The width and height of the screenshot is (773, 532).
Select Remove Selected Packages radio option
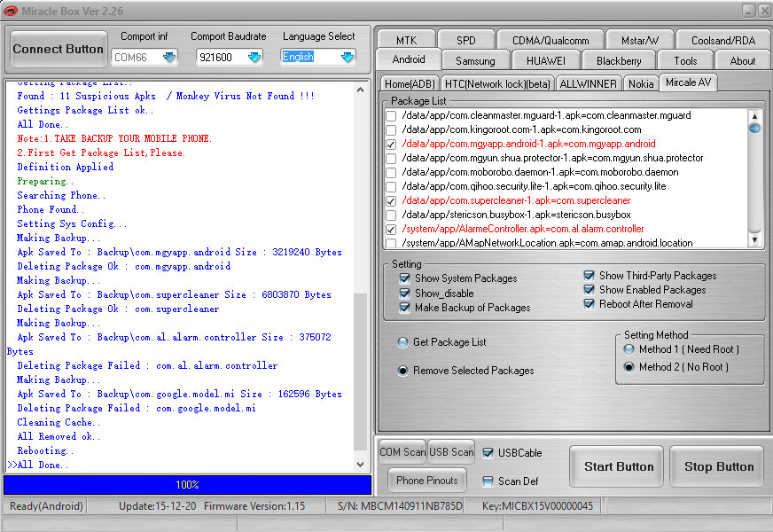(403, 371)
